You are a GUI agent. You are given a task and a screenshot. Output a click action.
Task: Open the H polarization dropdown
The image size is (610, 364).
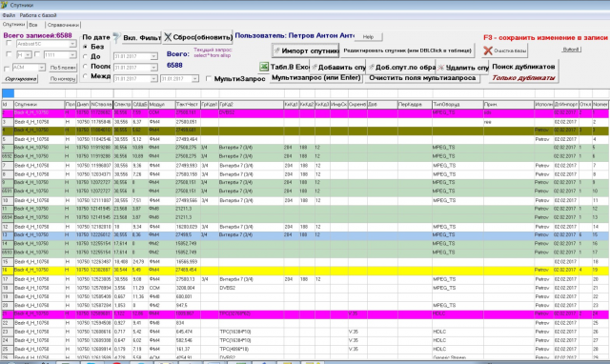coord(28,55)
